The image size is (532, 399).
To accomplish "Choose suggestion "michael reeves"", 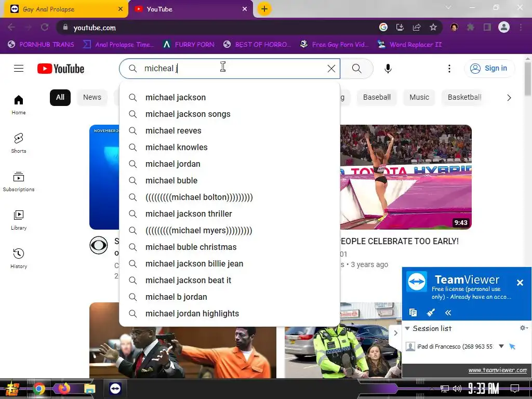I will 230,130.
